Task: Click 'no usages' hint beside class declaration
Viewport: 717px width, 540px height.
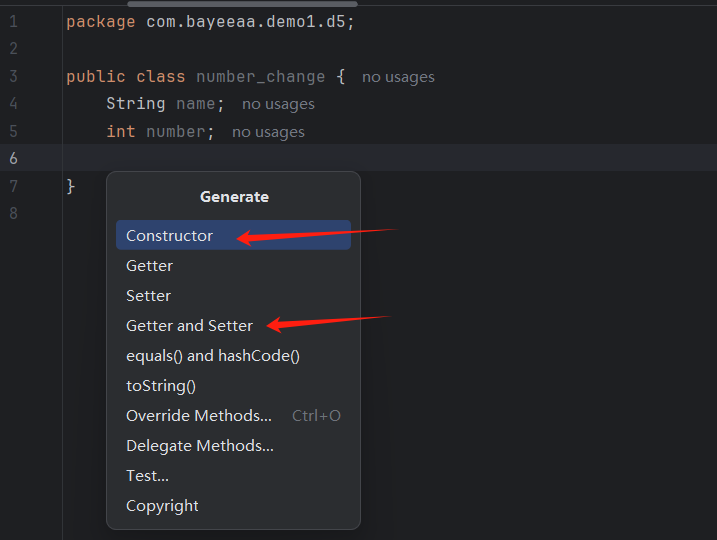Action: 398,77
